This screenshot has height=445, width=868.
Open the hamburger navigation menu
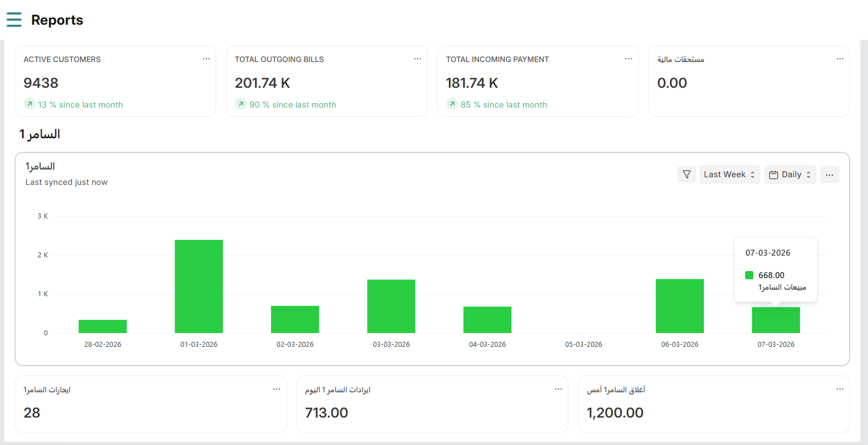[14, 20]
